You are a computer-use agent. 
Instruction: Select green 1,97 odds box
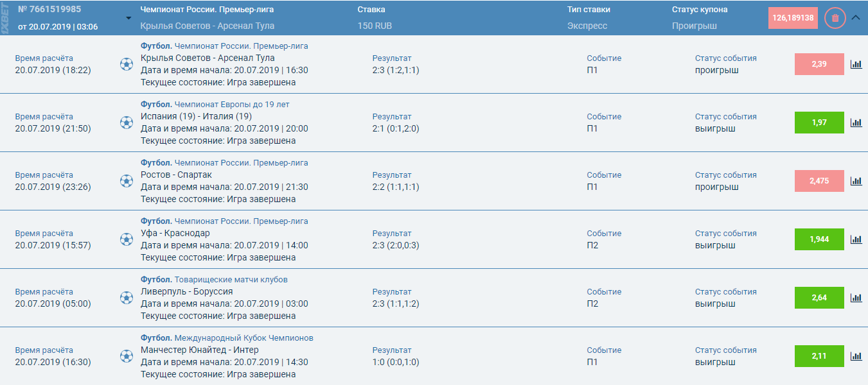click(819, 123)
